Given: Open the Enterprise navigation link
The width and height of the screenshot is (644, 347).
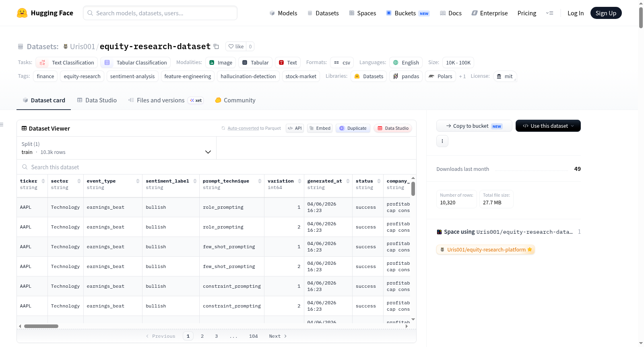Looking at the screenshot, I should 489,13.
